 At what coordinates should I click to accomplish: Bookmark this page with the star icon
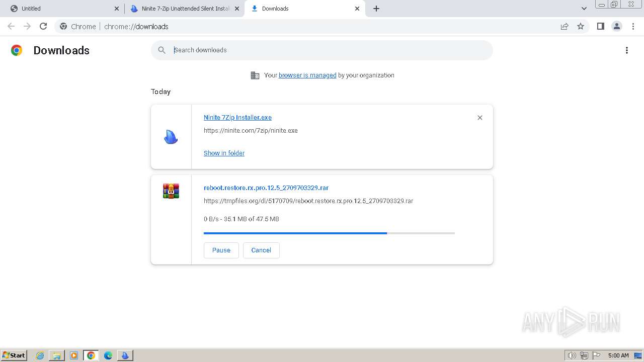tap(581, 26)
